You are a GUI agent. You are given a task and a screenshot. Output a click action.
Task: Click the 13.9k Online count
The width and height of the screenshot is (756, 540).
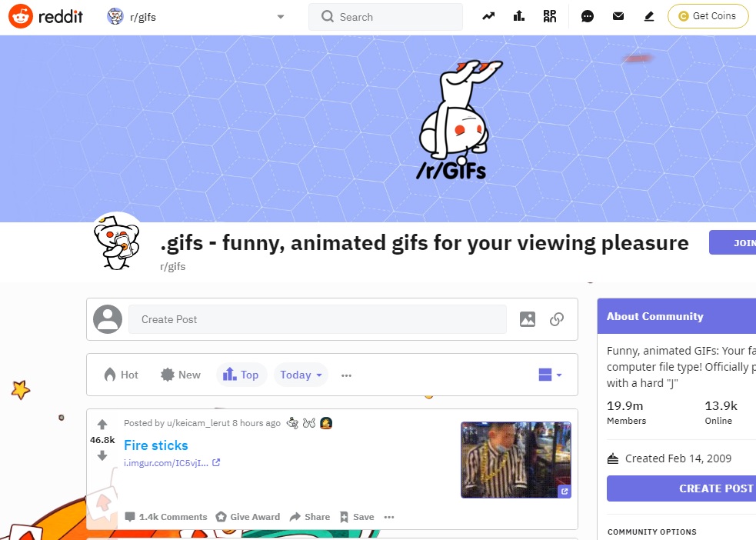(x=721, y=412)
